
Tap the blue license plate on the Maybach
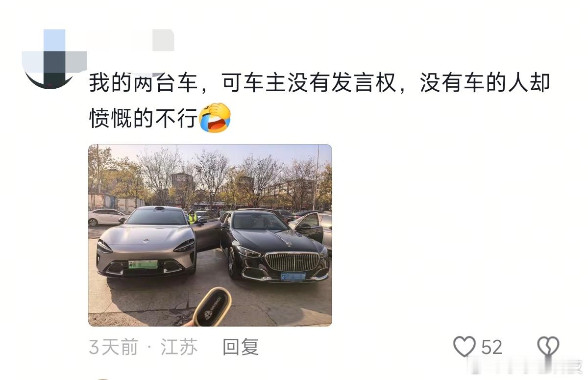point(294,277)
